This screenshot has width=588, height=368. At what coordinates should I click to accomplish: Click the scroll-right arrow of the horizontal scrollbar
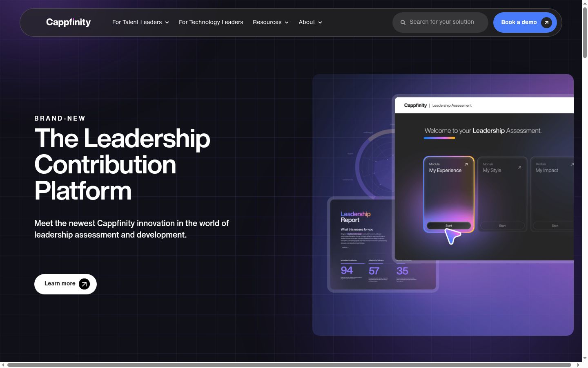(x=578, y=365)
